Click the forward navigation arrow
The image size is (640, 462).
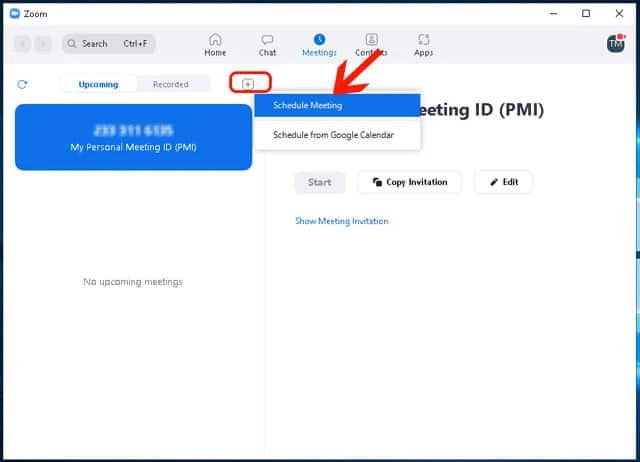click(43, 43)
